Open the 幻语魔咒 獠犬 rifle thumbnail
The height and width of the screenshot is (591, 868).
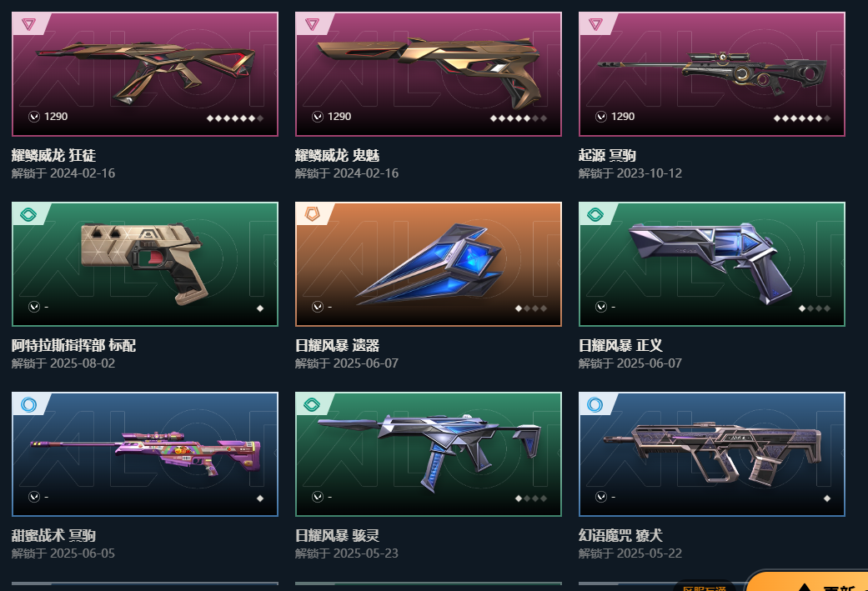pyautogui.click(x=712, y=454)
